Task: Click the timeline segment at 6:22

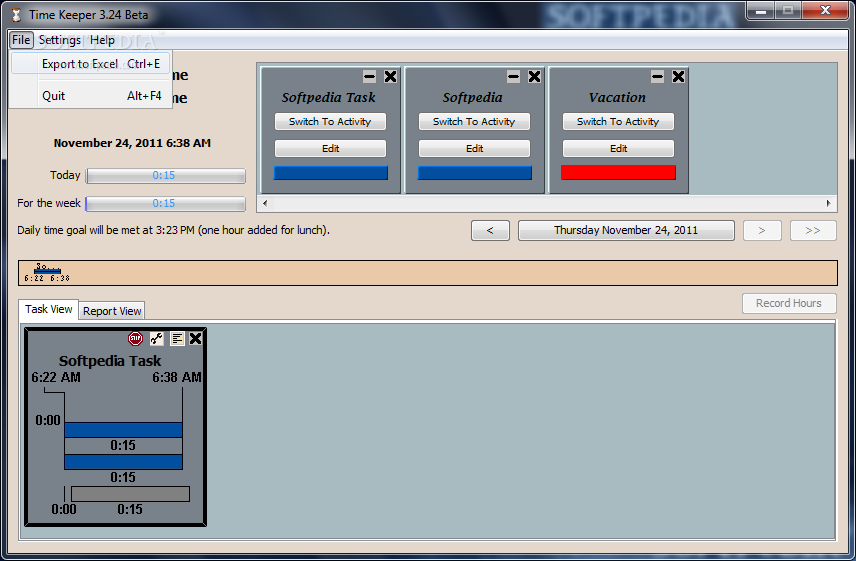Action: pyautogui.click(x=47, y=270)
